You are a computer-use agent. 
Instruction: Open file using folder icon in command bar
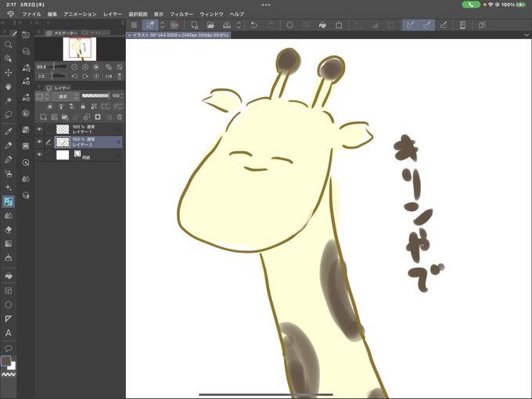point(210,25)
